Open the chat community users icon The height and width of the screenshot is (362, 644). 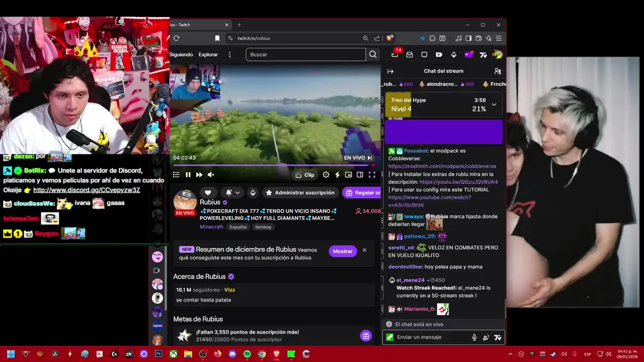(498, 71)
